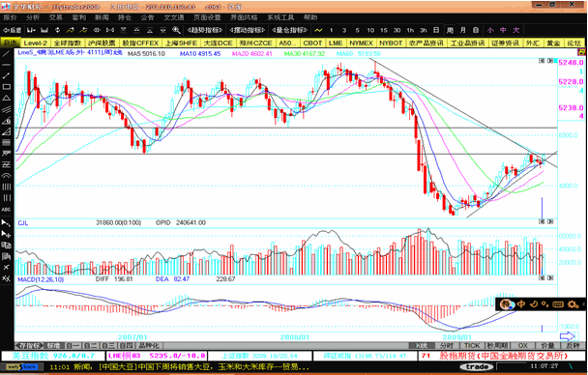Open the 页面设置 menu
The height and width of the screenshot is (375, 588).
pyautogui.click(x=207, y=17)
